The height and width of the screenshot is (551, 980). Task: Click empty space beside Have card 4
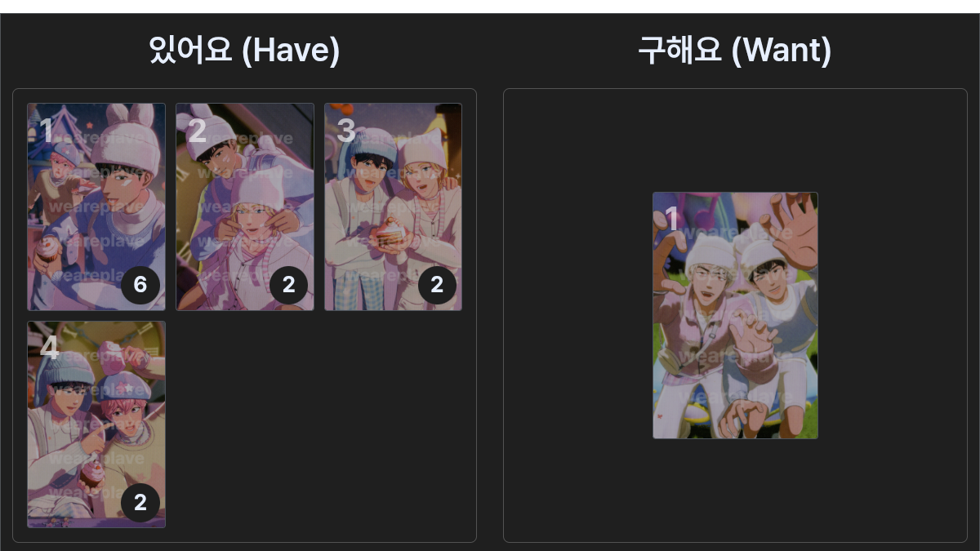pyautogui.click(x=318, y=424)
